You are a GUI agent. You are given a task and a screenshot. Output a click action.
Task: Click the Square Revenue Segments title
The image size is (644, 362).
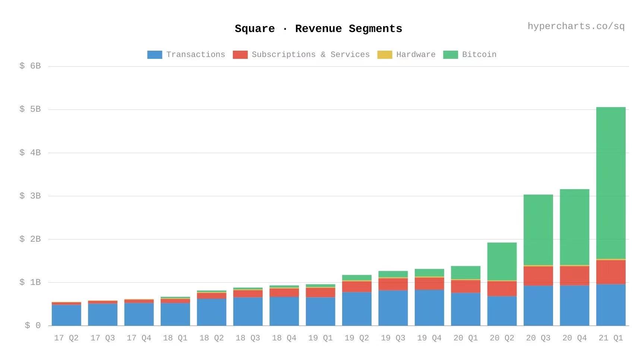point(318,29)
